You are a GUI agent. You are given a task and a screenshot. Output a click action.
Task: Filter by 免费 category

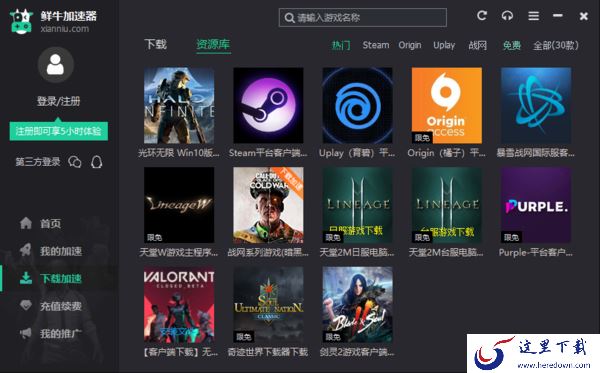tap(512, 45)
